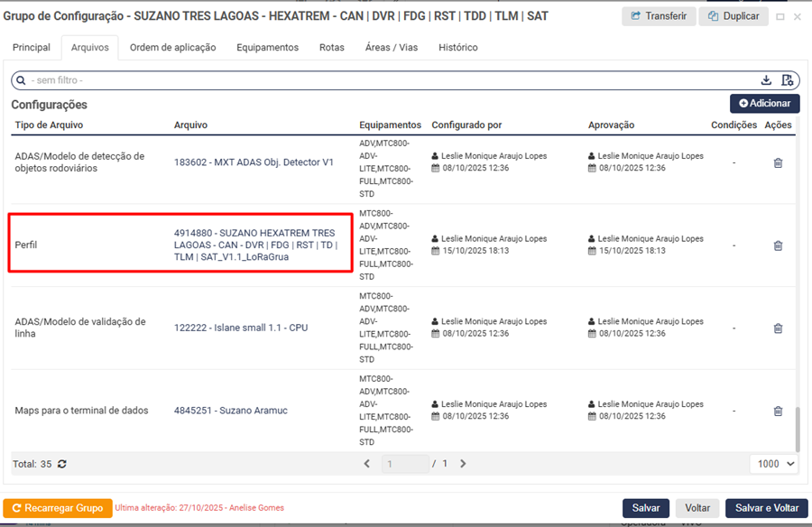Screen dimensions: 812x527
Task: Switch to the Equipamentos tab
Action: (267, 48)
